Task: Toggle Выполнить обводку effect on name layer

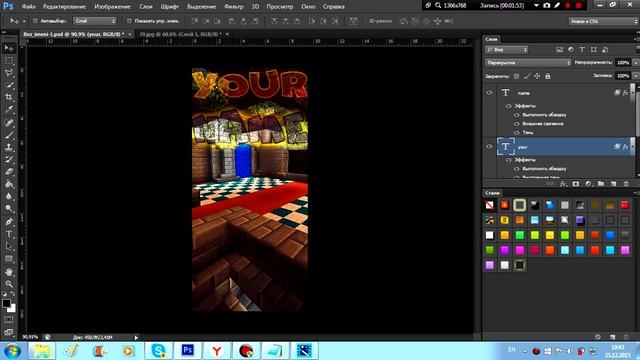Action: (x=517, y=115)
